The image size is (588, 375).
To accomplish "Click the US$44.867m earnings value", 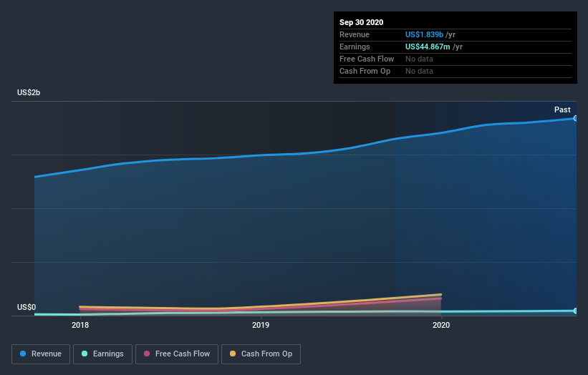I will pos(428,47).
